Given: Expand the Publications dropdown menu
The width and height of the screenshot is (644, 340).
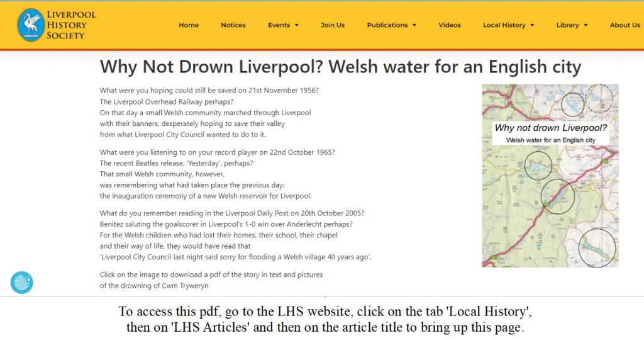Looking at the screenshot, I should [x=391, y=25].
